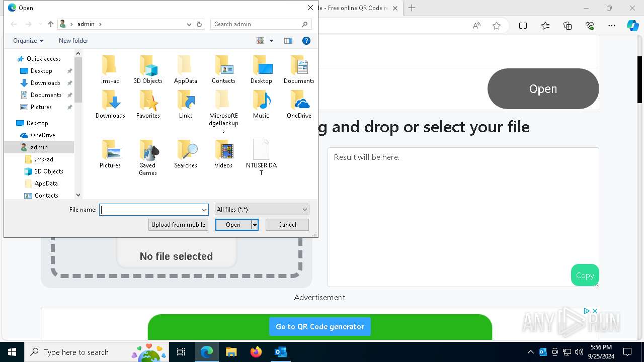Select the Downloads folder in file list
The height and width of the screenshot is (362, 644).
110,104
